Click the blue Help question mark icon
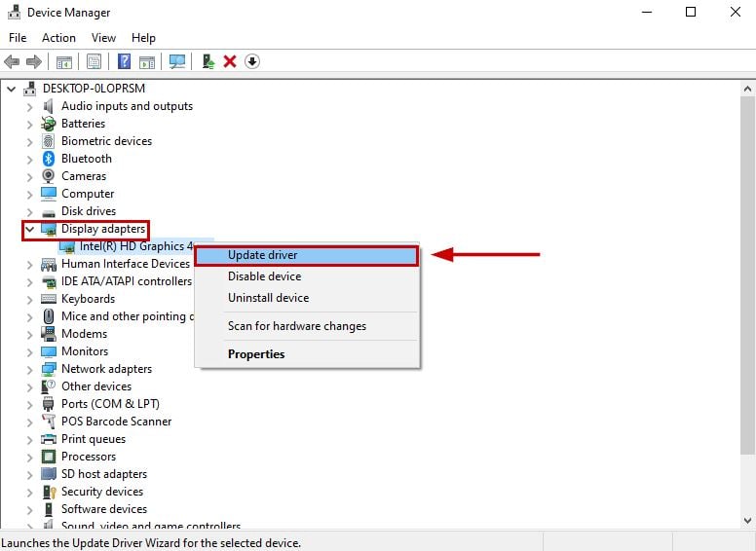Screen dimensions: 756x551 125,61
